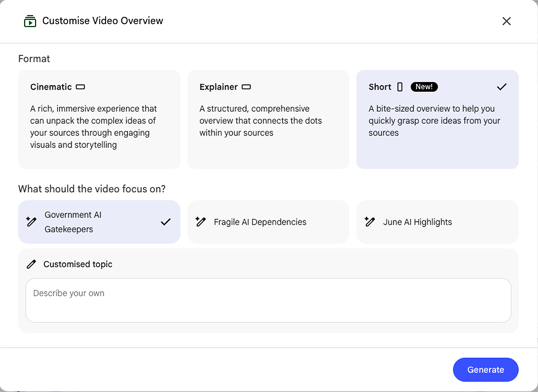Focus the Describe your own text field
Screen dimensions: 538x392
[x=268, y=300]
